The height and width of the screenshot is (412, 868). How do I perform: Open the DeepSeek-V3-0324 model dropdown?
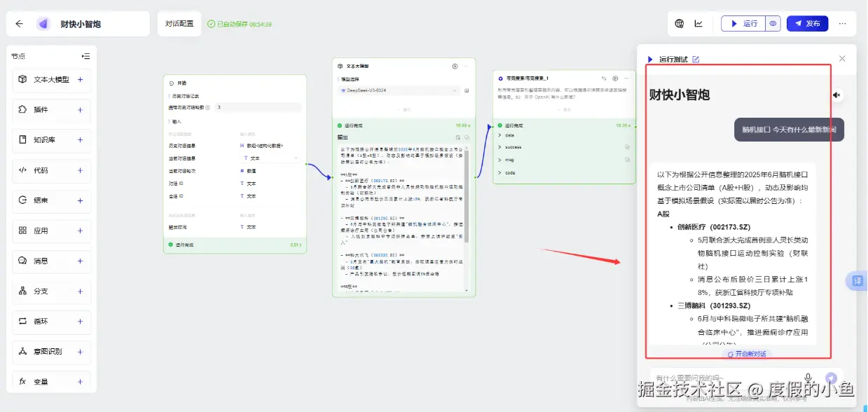(x=399, y=90)
